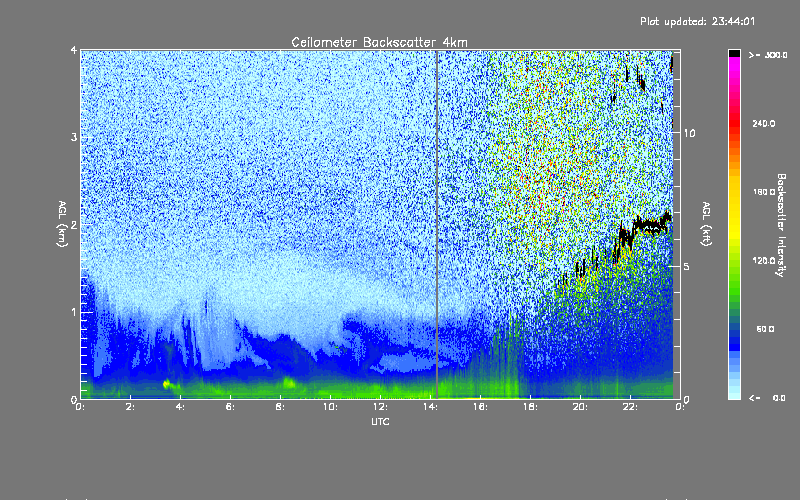This screenshot has width=800, height=500.
Task: Click the '60.0' colorbar value
Action: pos(765,330)
